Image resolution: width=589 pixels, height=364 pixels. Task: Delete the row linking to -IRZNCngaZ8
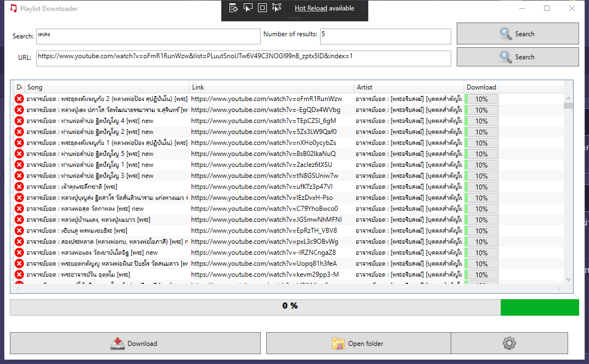pos(19,253)
